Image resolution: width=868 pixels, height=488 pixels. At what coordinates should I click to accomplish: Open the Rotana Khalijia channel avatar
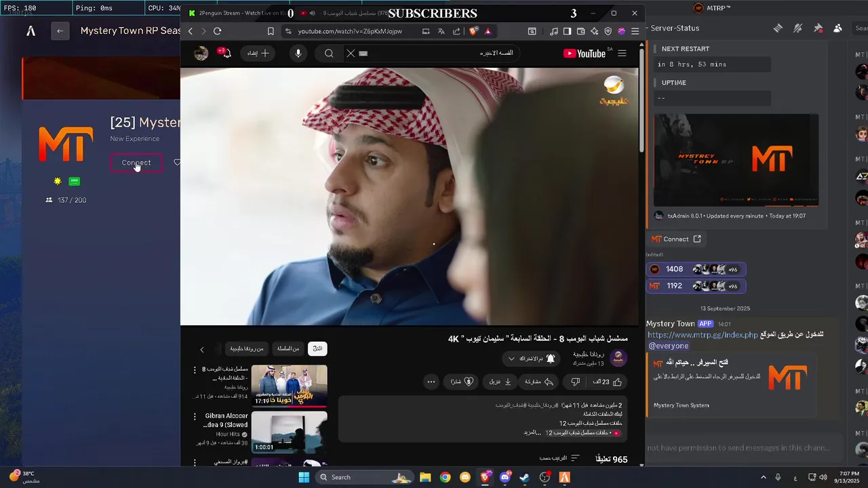point(617,358)
